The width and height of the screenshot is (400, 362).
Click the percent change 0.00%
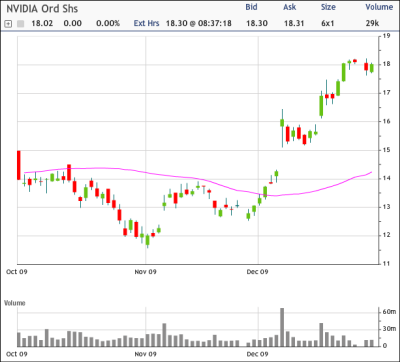tap(108, 23)
